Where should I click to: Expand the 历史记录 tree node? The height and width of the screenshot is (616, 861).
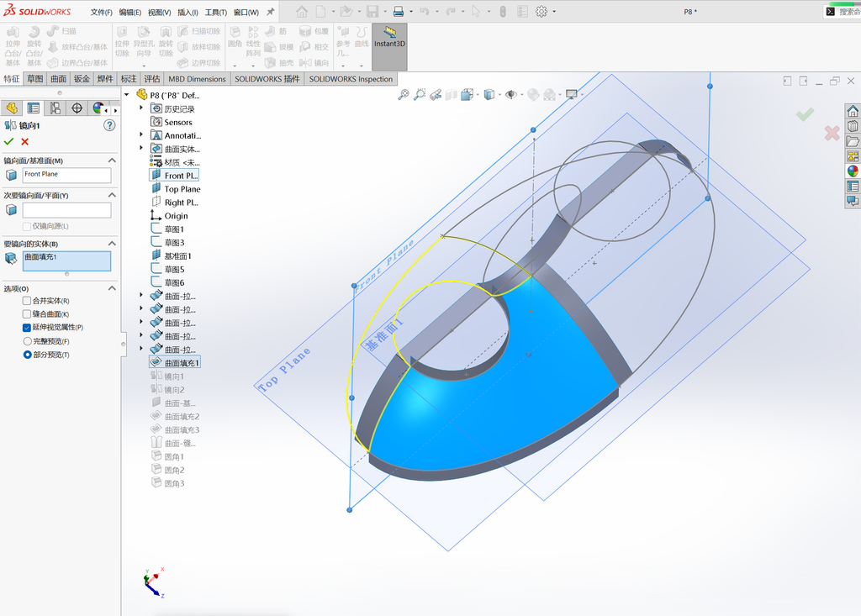point(141,108)
